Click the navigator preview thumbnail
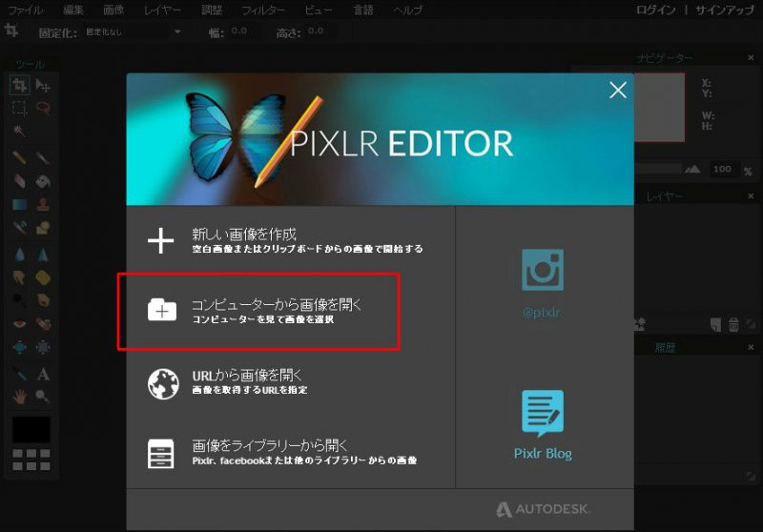763x532 pixels. click(x=659, y=108)
